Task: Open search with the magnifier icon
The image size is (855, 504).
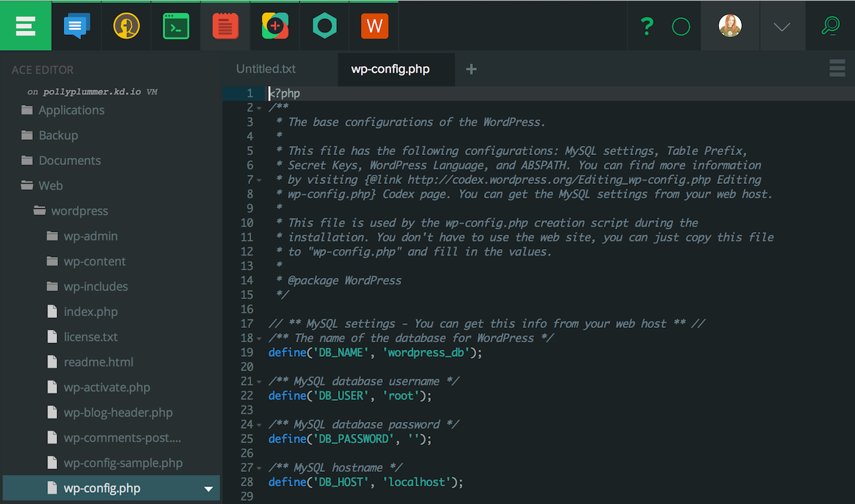Action: tap(830, 26)
